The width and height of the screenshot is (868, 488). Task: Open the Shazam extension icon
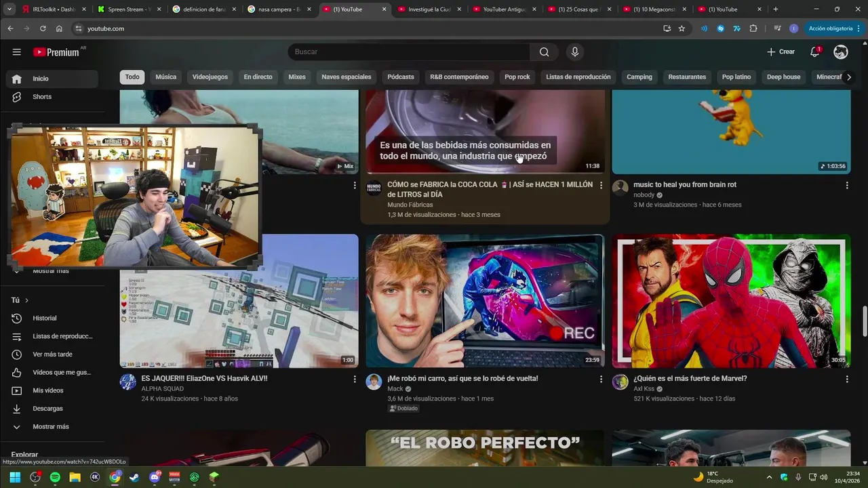(720, 28)
